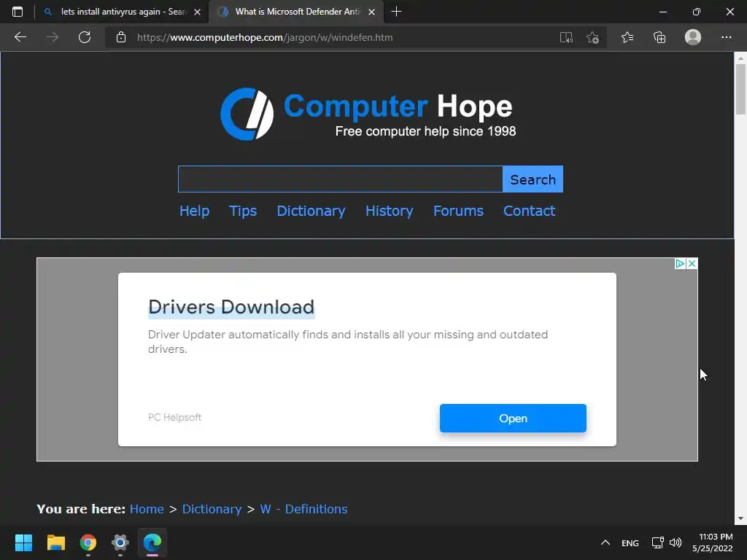The image size is (747, 560).
Task: Go back to the previous page
Action: (x=20, y=37)
